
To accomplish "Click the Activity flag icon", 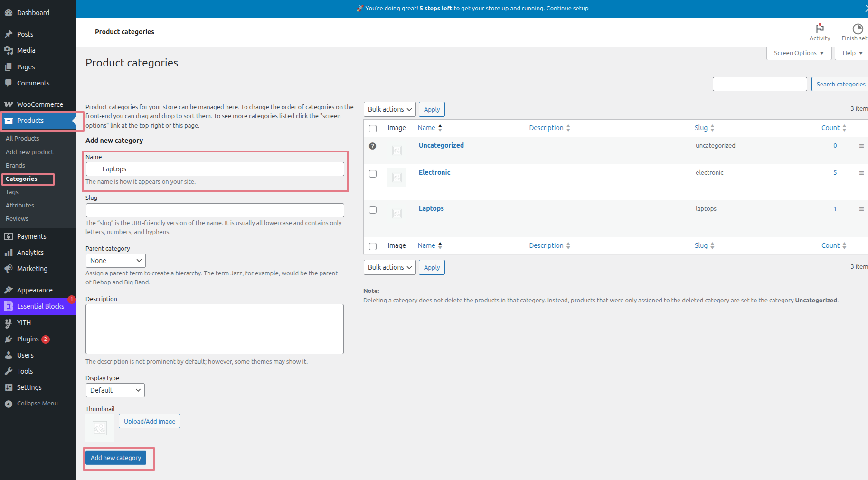I will [x=820, y=28].
